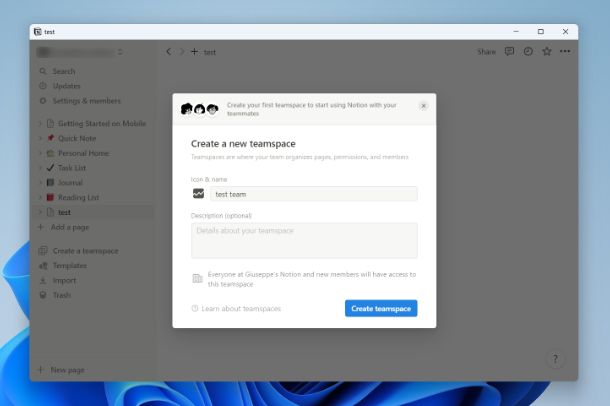Expand the Quick Note page chevron
Screen dimensions: 610x406
click(40, 138)
